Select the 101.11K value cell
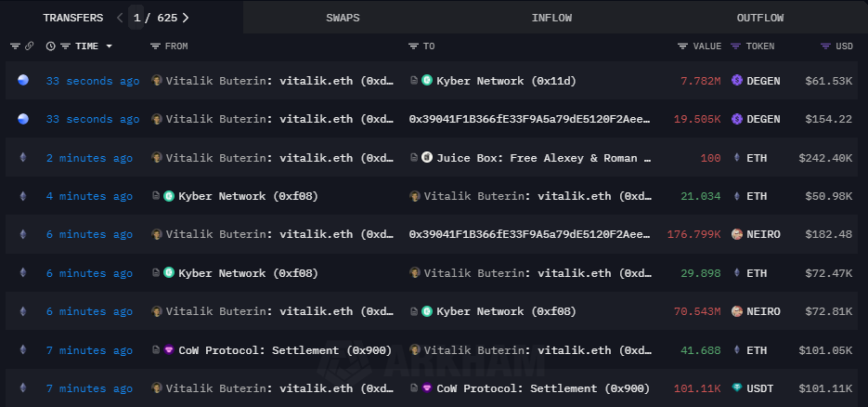The image size is (868, 407). coord(697,388)
